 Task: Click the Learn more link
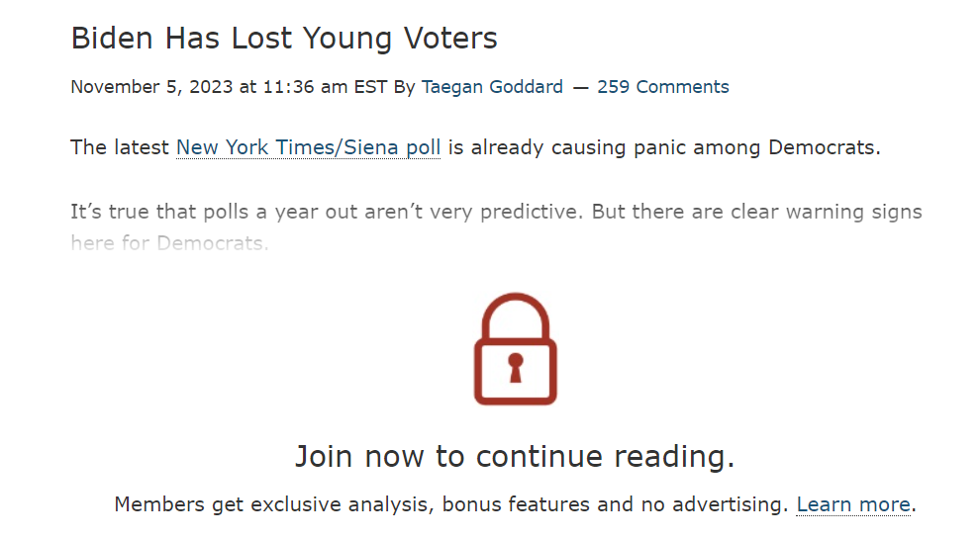tap(853, 504)
